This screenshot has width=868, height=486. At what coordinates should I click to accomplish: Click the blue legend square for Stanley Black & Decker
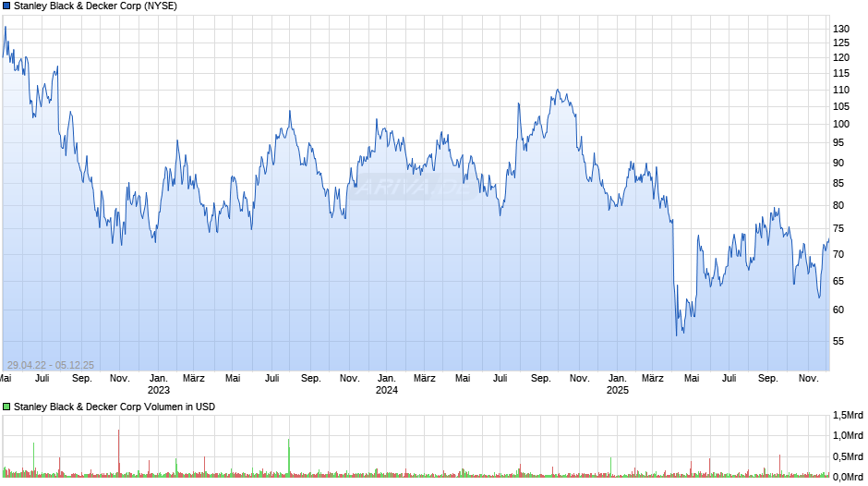(6, 6)
